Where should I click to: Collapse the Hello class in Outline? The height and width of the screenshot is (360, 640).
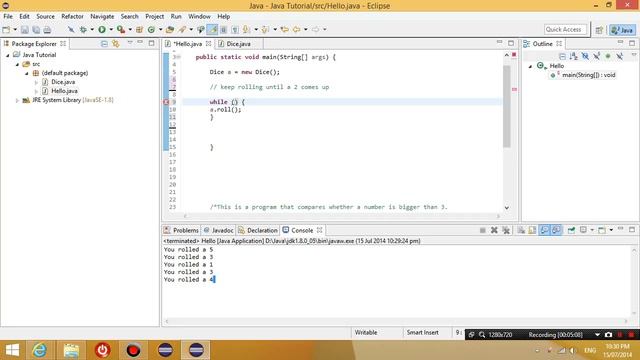coord(531,66)
